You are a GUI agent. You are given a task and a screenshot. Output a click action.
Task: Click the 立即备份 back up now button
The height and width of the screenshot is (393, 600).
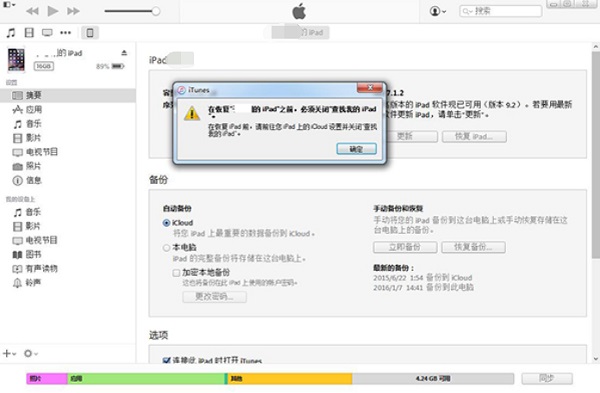pyautogui.click(x=405, y=247)
